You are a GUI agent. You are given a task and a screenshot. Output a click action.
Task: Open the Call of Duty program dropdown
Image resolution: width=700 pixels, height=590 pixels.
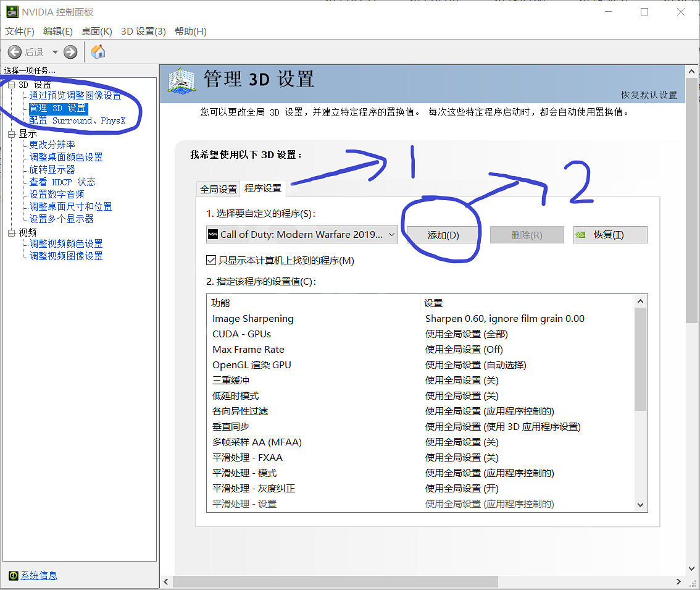click(x=391, y=235)
